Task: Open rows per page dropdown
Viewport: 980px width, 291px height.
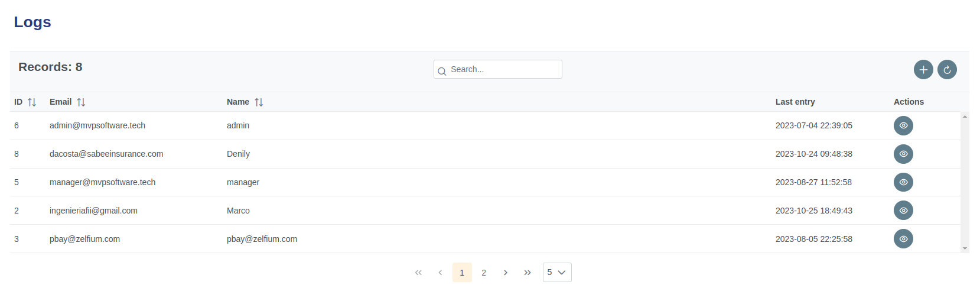Action: [556, 273]
